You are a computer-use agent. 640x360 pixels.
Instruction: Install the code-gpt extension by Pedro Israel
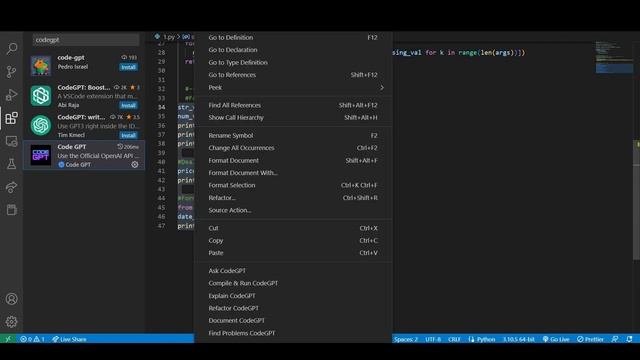tap(129, 67)
